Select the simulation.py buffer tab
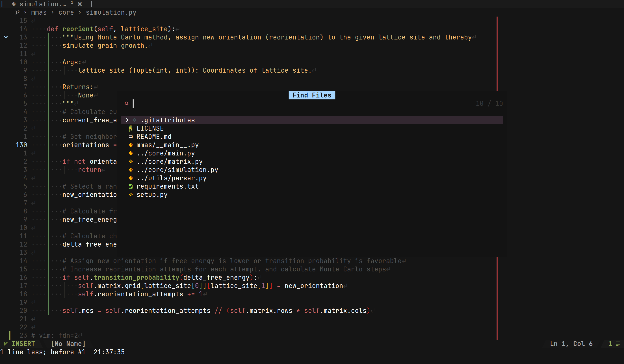624x364 pixels. tap(43, 4)
